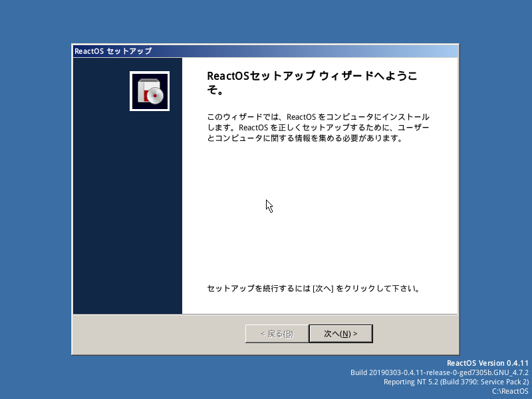Click the disabled < 戻る(B) back button
532x399 pixels.
tap(277, 334)
